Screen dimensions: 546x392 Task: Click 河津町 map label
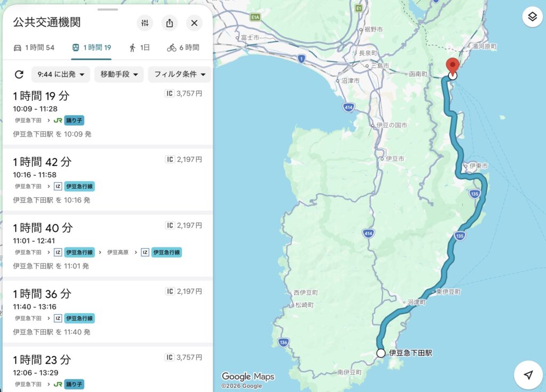point(416,302)
